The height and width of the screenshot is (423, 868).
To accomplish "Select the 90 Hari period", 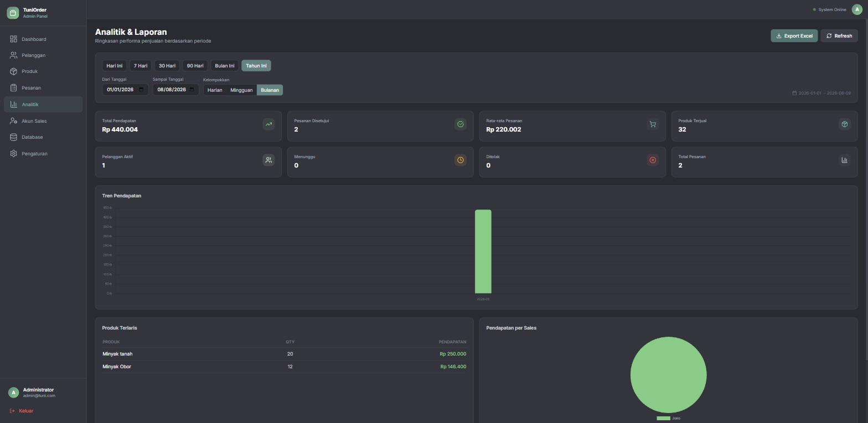I will pyautogui.click(x=195, y=66).
